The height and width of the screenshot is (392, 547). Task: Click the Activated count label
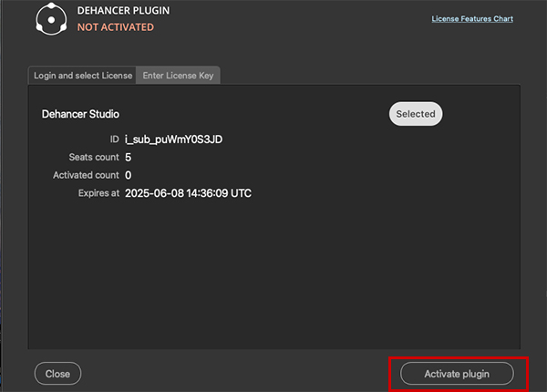tap(86, 175)
